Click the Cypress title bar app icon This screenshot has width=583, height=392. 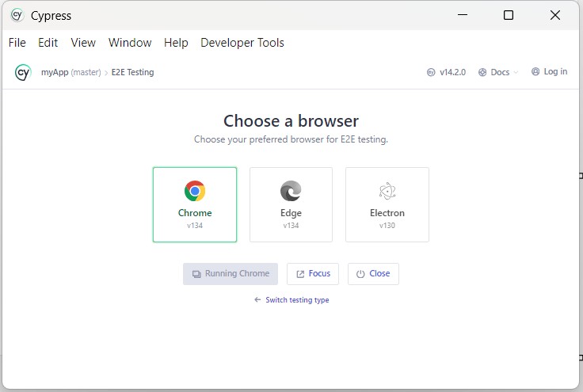tap(17, 15)
